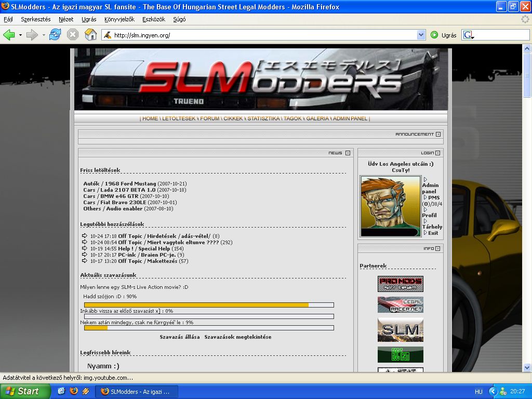
Task: Open the ECC Team partner banner
Action: point(401,354)
